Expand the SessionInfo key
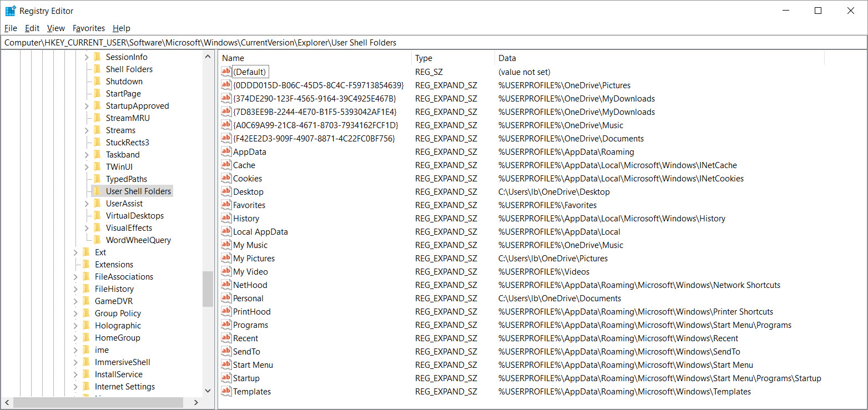This screenshot has height=410, width=868. point(87,57)
